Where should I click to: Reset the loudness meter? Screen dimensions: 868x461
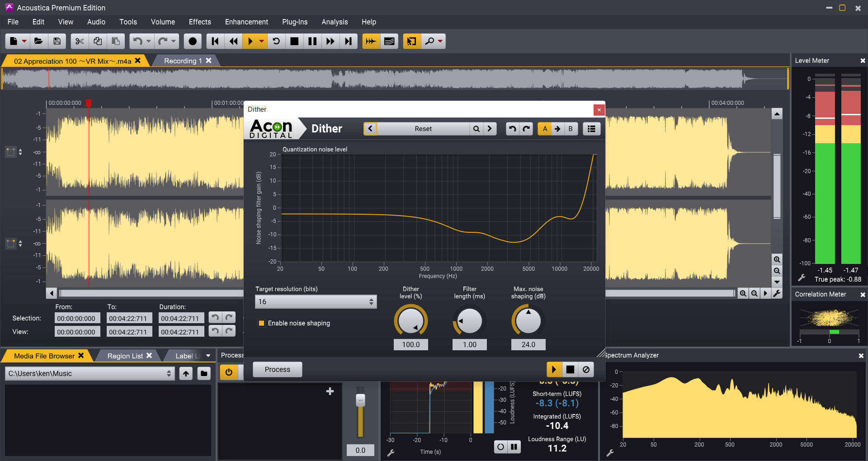(500, 447)
